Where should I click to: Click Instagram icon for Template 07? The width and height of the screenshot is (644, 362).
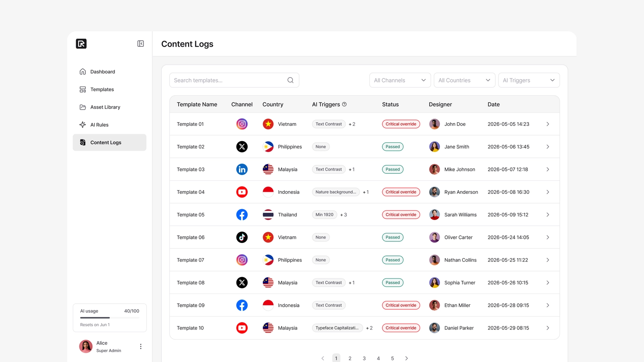(242, 260)
